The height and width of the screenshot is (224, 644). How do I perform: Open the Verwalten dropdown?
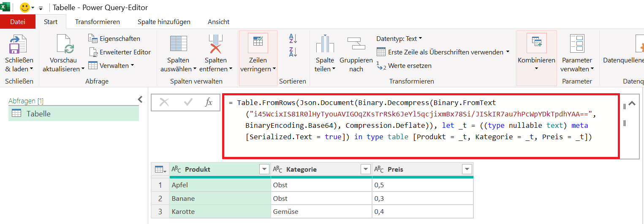point(111,65)
